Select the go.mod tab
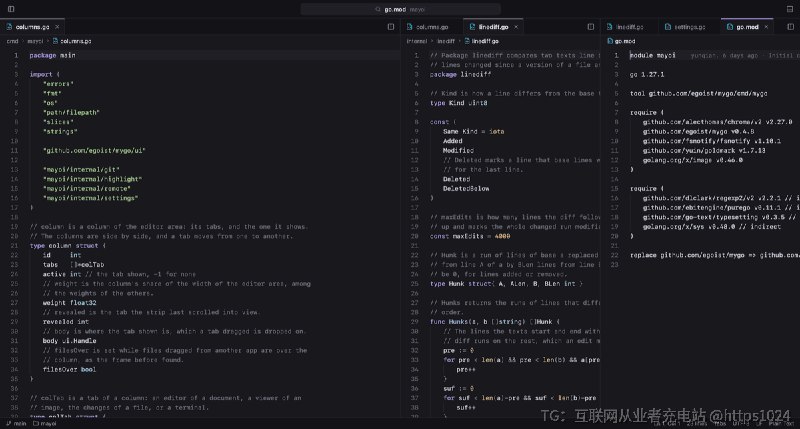 click(x=747, y=27)
